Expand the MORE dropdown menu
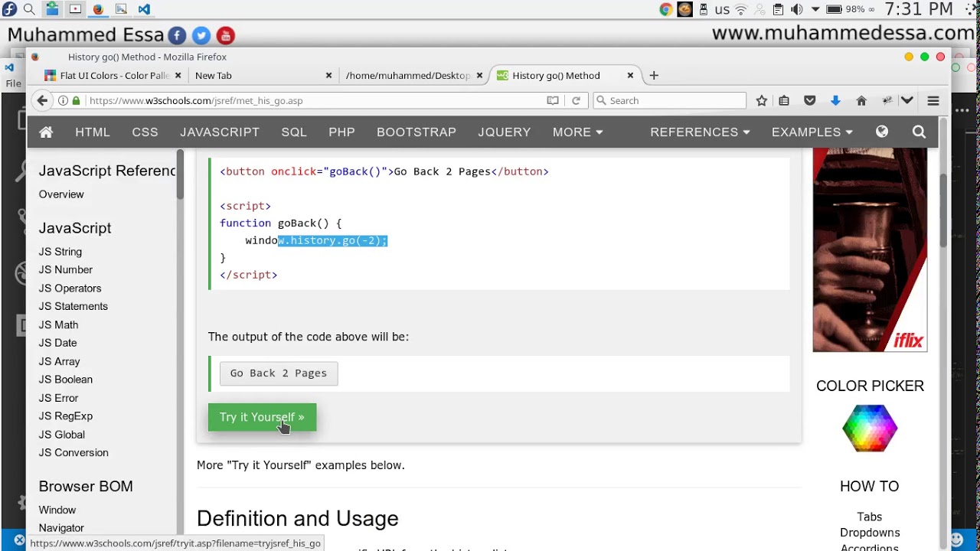Screen dimensions: 980x551 [x=577, y=132]
